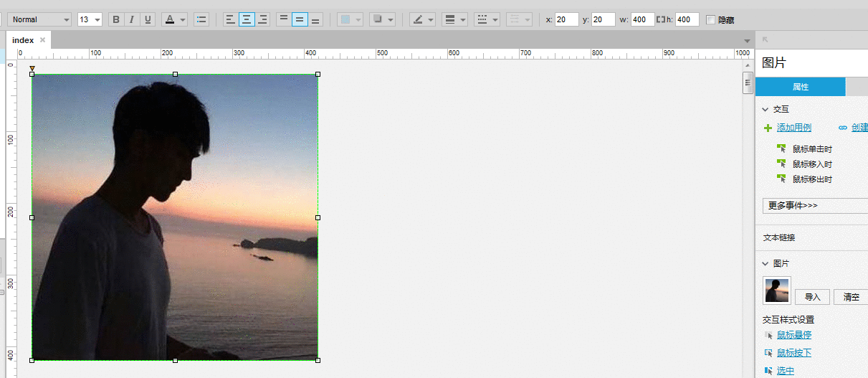This screenshot has height=378, width=868.
Task: Switch to the 属性 tab
Action: click(801, 87)
